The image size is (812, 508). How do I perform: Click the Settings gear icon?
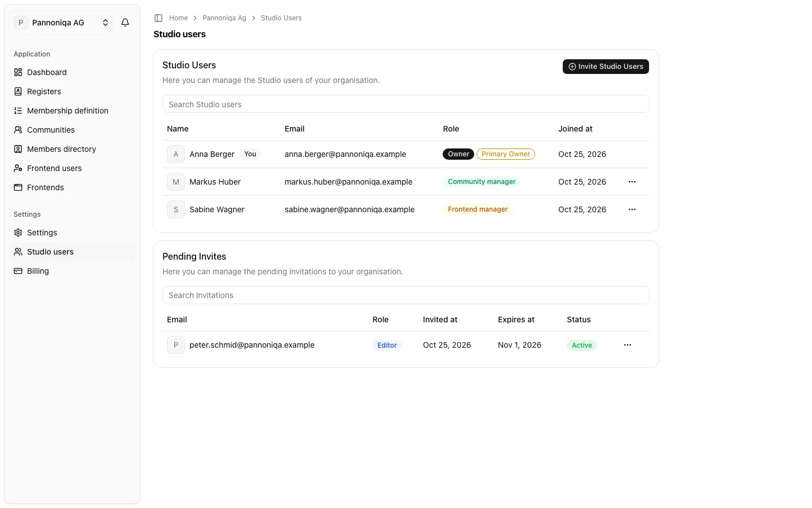click(18, 233)
